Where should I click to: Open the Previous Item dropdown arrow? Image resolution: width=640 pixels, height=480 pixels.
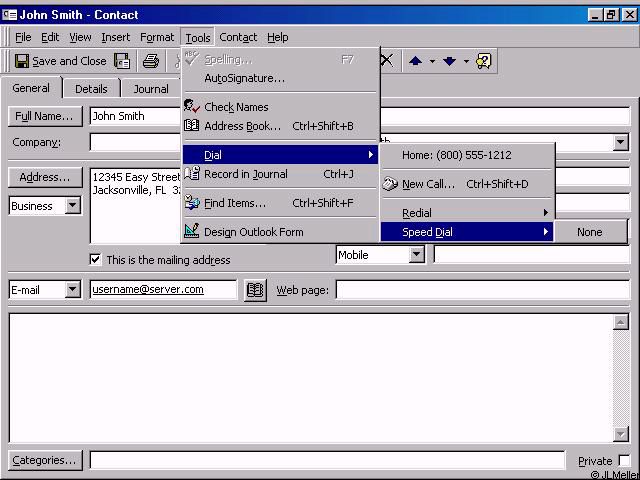432,62
